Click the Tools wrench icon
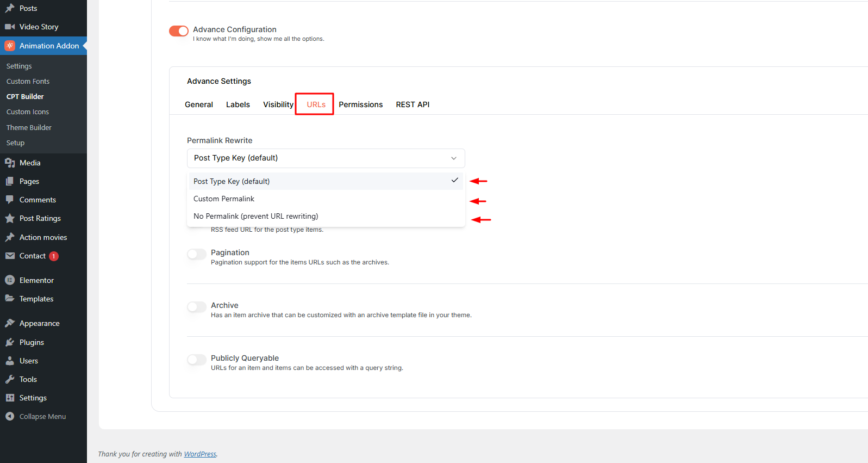 10,379
